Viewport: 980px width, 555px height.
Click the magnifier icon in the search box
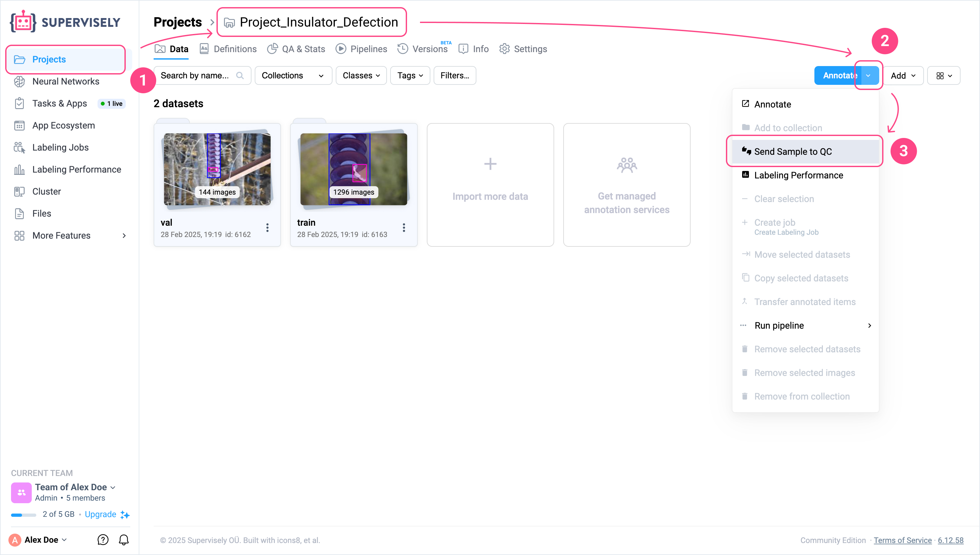pos(239,75)
